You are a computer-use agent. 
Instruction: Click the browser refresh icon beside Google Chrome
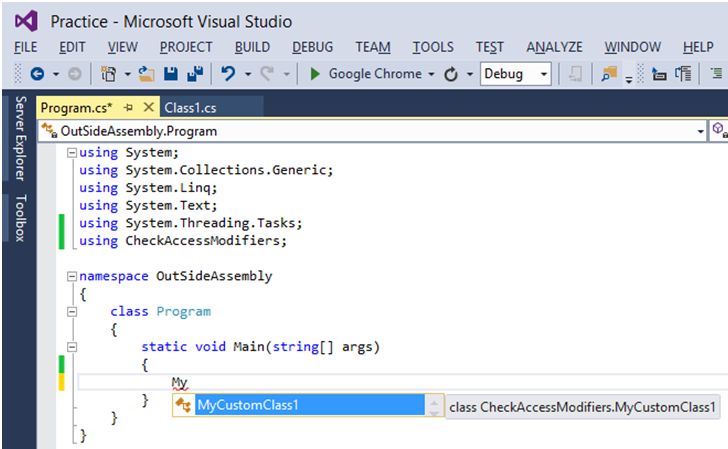451,74
